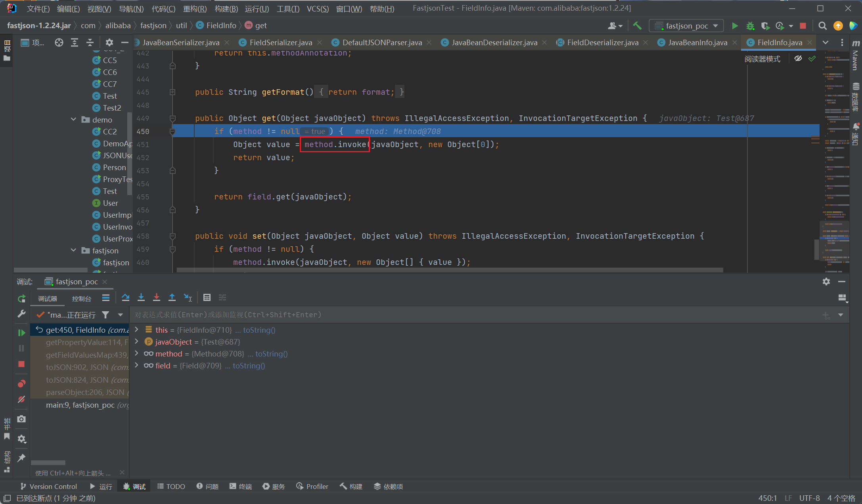Switch to the JavaBeanDeserializer.java tab
This screenshot has width=862, height=504.
coord(494,42)
